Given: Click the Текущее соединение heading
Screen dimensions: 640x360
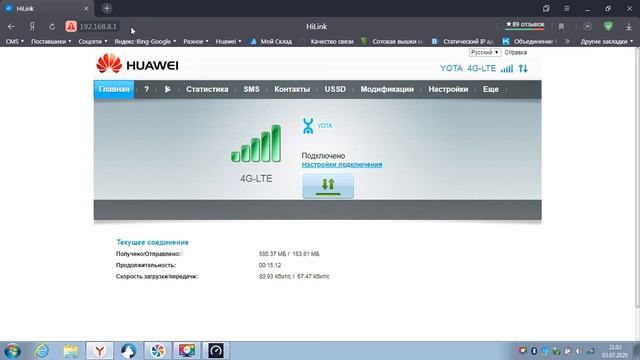Looking at the screenshot, I should pos(152,242).
